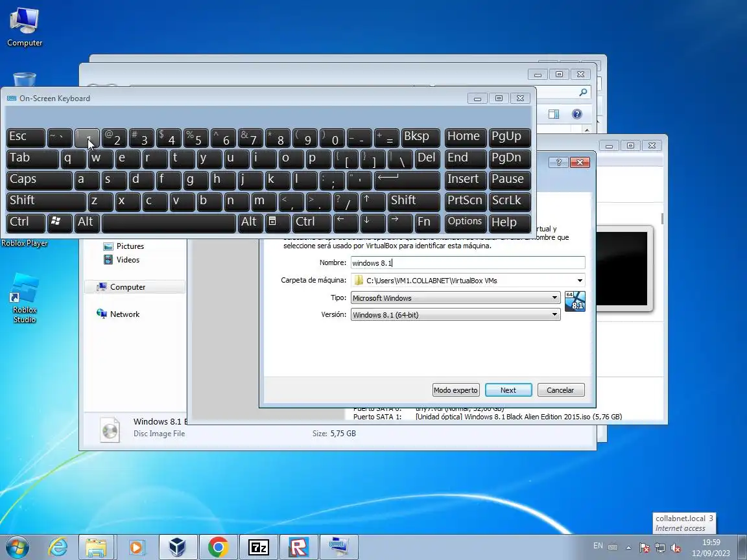Click the Cancelar button
The image size is (747, 560).
click(560, 390)
